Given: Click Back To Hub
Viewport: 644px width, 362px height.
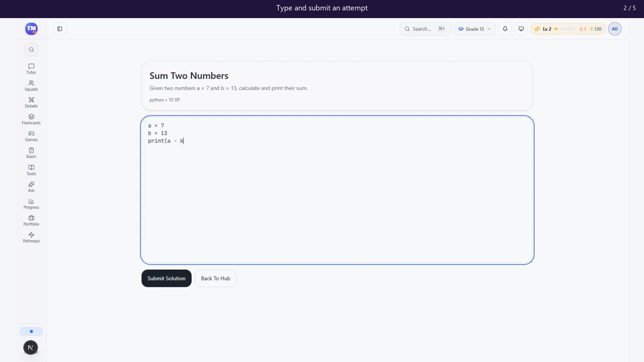Looking at the screenshot, I should 216,278.
